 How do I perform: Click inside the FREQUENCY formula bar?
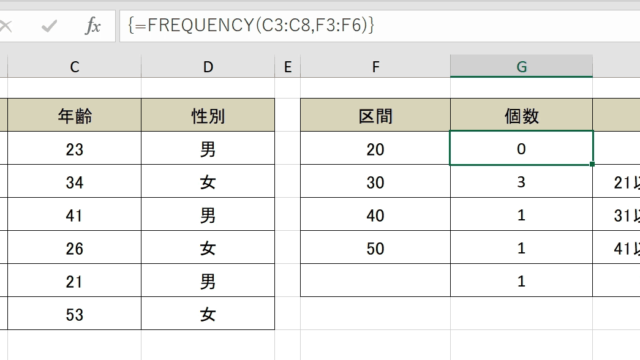(x=380, y=26)
